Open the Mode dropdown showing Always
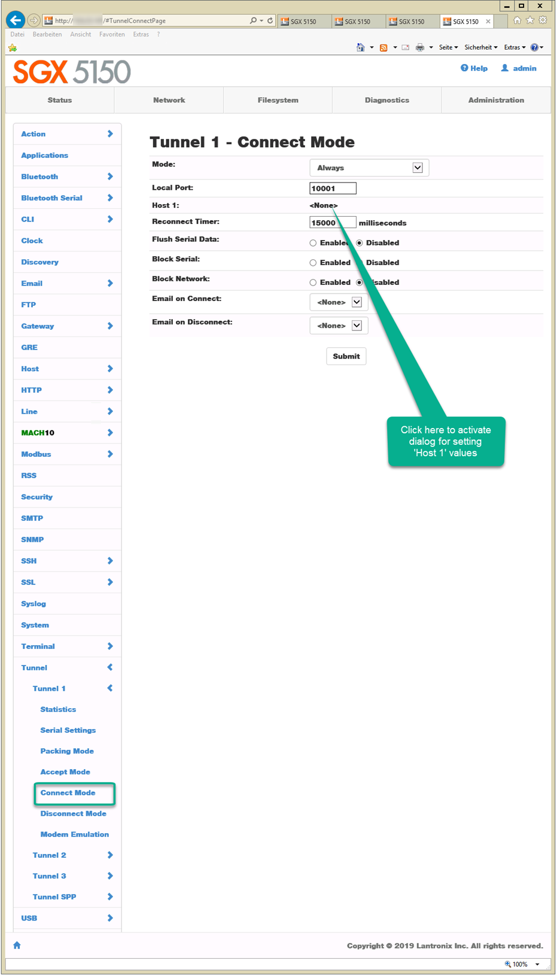 pos(369,168)
